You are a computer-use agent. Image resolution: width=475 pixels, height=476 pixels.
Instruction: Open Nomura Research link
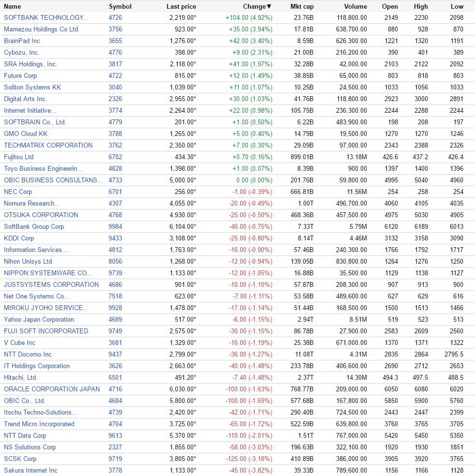coord(31,203)
